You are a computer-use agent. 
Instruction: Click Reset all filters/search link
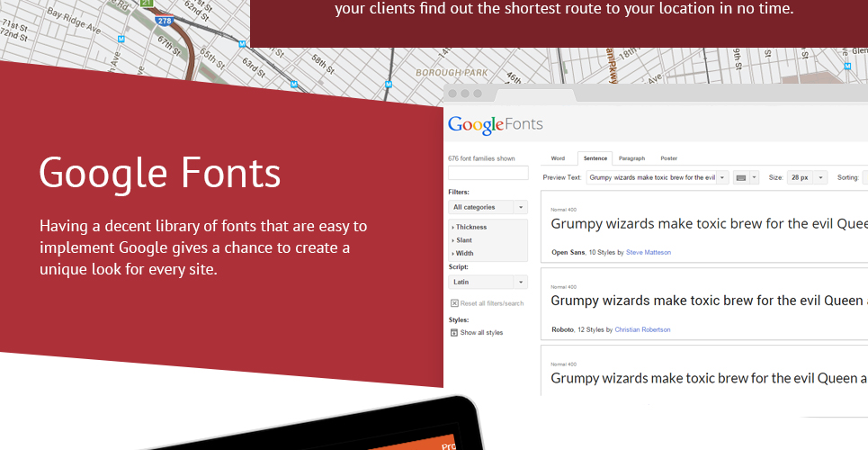492,303
